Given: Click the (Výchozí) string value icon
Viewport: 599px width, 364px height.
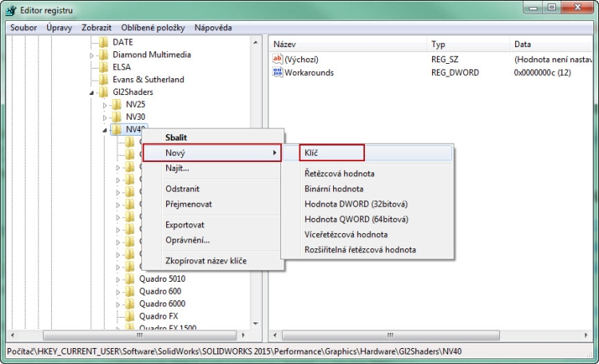Looking at the screenshot, I should (277, 59).
